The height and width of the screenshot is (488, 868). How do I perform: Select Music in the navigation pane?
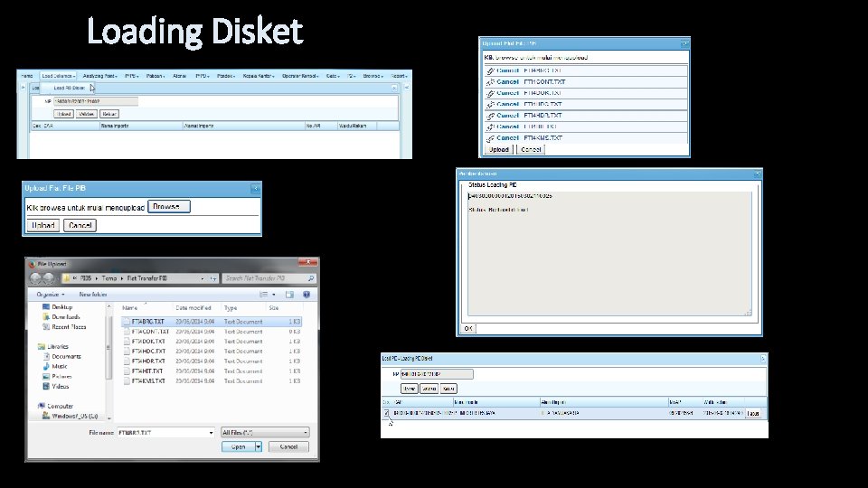pos(55,366)
